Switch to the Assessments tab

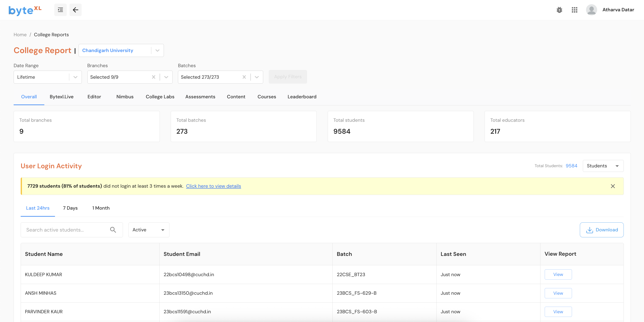click(200, 97)
